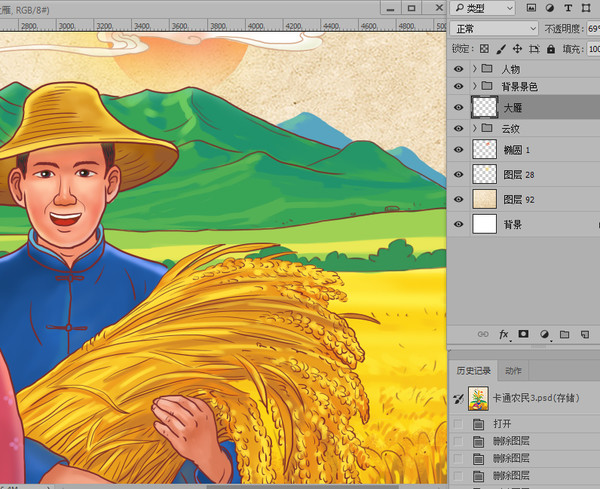Click the 背景 layer white thumbnail
The height and width of the screenshot is (489, 600).
point(484,224)
